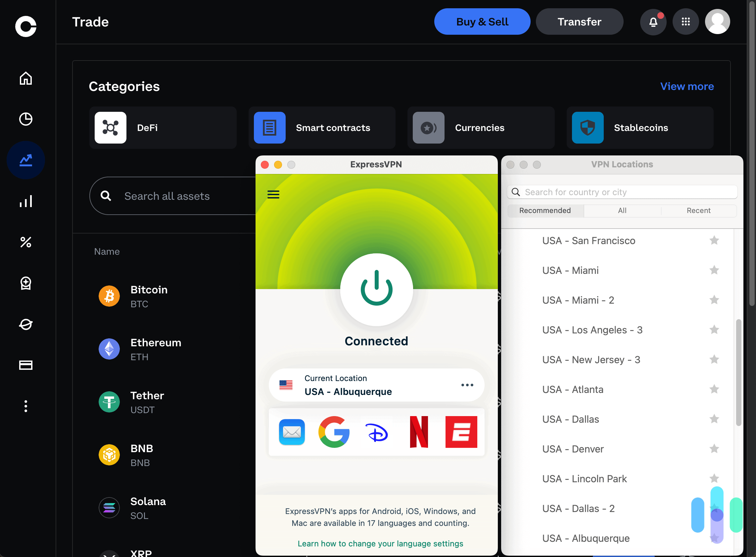
Task: Launch the Netflix shortcut in ExpressVPN
Action: point(419,432)
